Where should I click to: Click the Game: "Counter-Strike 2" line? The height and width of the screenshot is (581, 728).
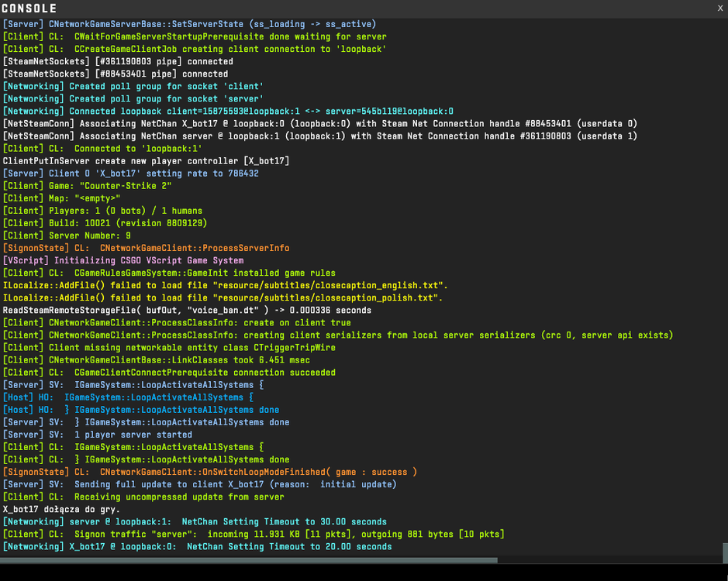coord(88,186)
